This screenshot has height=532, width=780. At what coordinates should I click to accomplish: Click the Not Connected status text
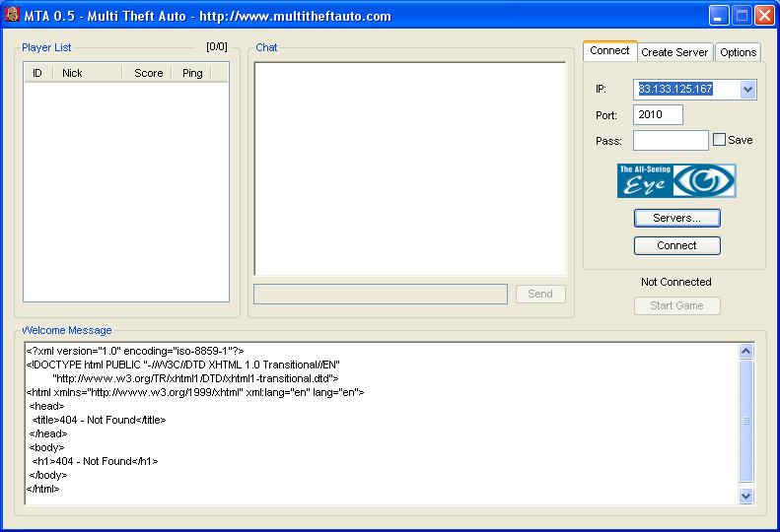[x=676, y=282]
